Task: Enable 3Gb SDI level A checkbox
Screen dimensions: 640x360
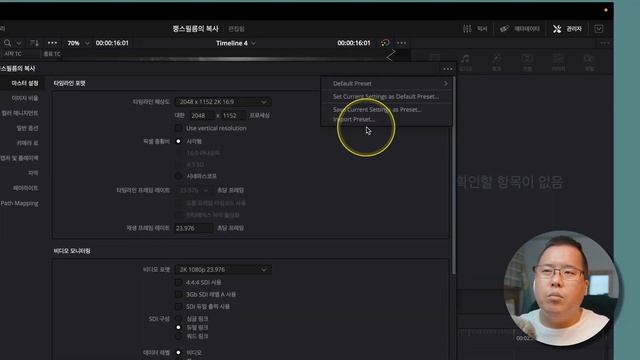Action: click(178, 294)
